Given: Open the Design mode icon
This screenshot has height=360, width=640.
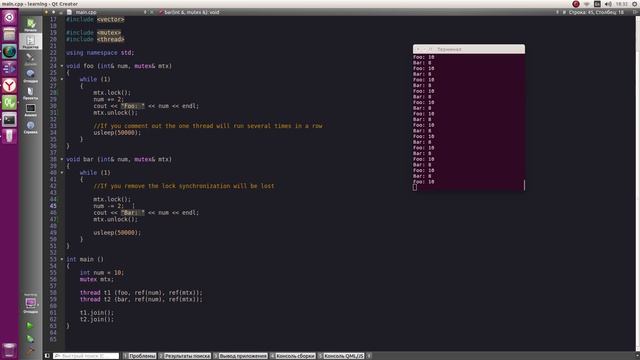Looking at the screenshot, I should pyautogui.click(x=31, y=58).
